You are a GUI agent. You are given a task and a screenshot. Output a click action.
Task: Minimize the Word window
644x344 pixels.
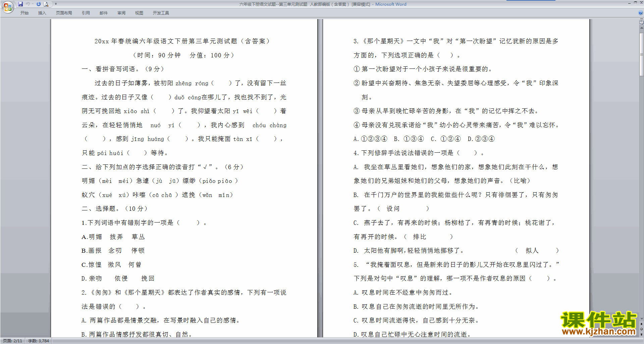click(629, 3)
